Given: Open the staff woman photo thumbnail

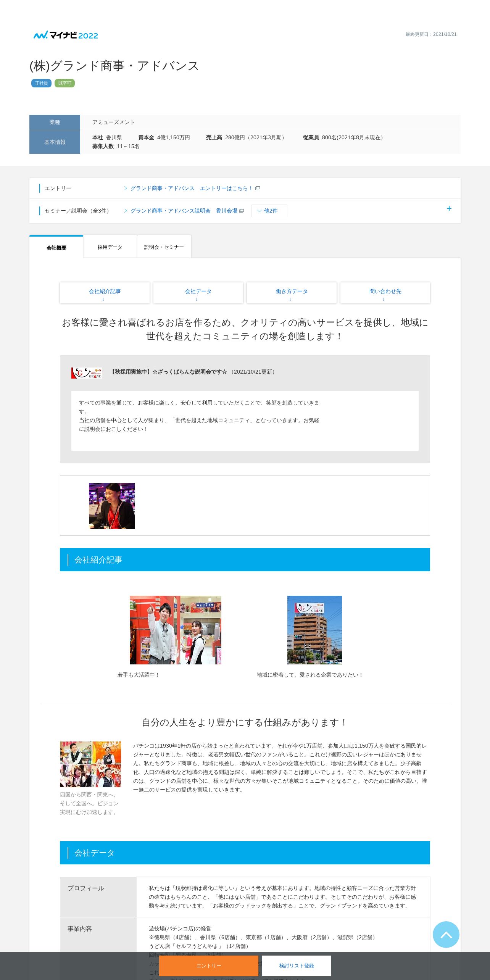Looking at the screenshot, I should pos(112,506).
